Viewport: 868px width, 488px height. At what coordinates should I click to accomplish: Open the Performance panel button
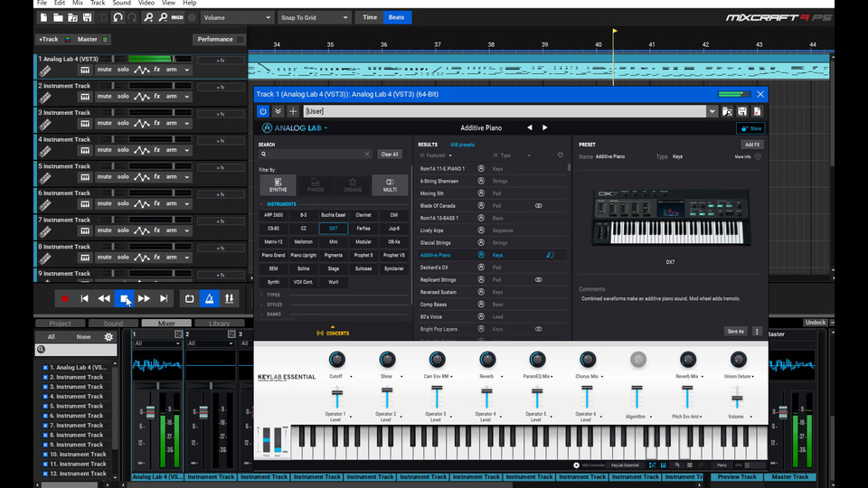[219, 39]
